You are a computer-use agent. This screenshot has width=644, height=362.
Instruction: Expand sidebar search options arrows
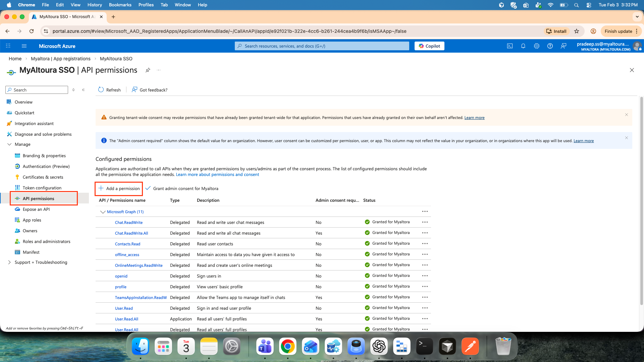click(x=73, y=90)
